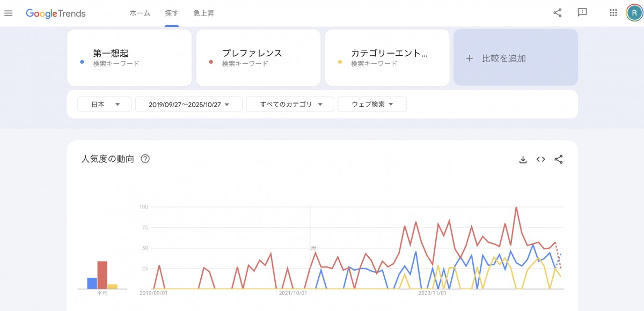This screenshot has height=311, width=644.
Task: Open the send feedback icon
Action: pos(582,13)
